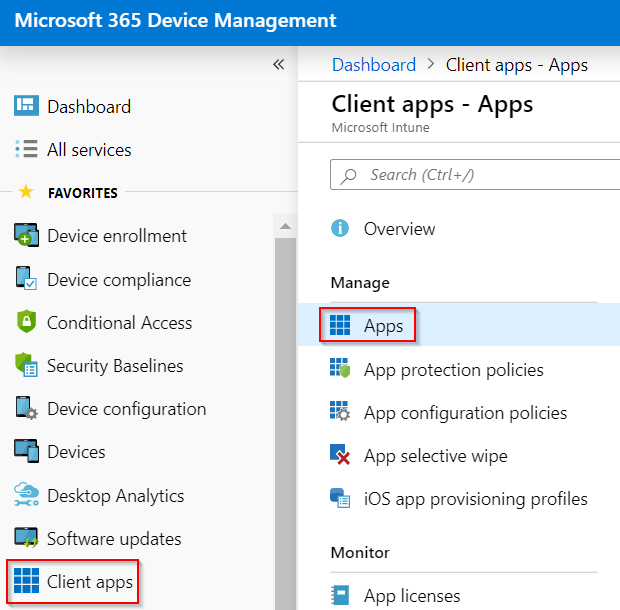
Task: Collapse the sidebar with double chevron
Action: coord(278,64)
